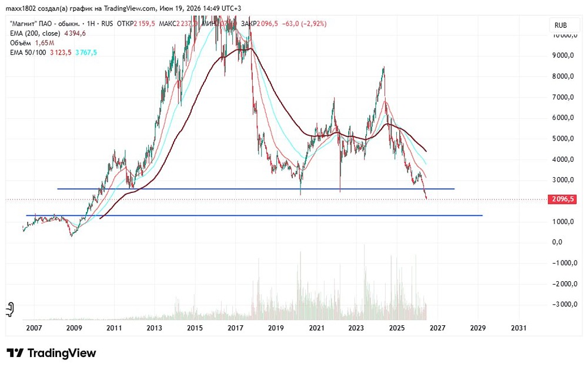Click the 5000,0 price scale label
This screenshot has width=588, height=370.
563,138
